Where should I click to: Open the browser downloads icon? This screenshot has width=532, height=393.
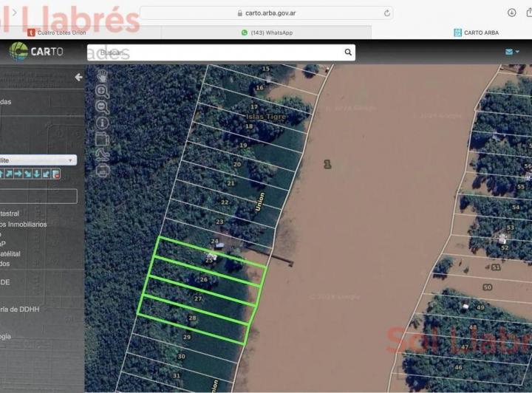[x=511, y=13]
